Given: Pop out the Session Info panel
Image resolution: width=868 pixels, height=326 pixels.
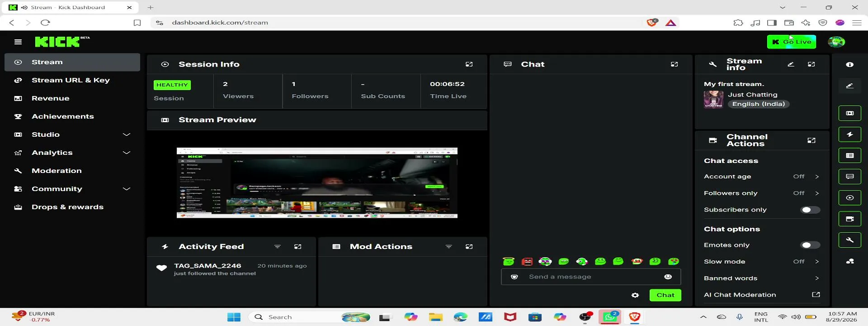Looking at the screenshot, I should (x=469, y=64).
